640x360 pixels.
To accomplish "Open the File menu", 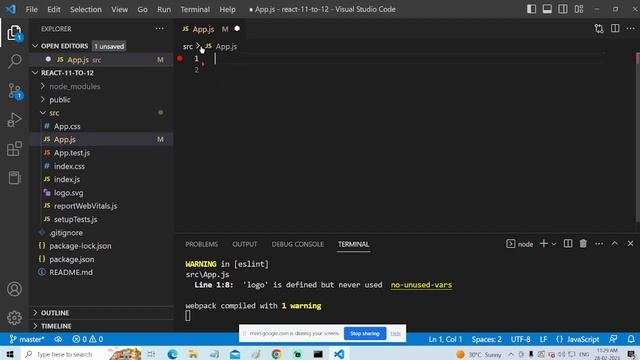I will coord(31,9).
